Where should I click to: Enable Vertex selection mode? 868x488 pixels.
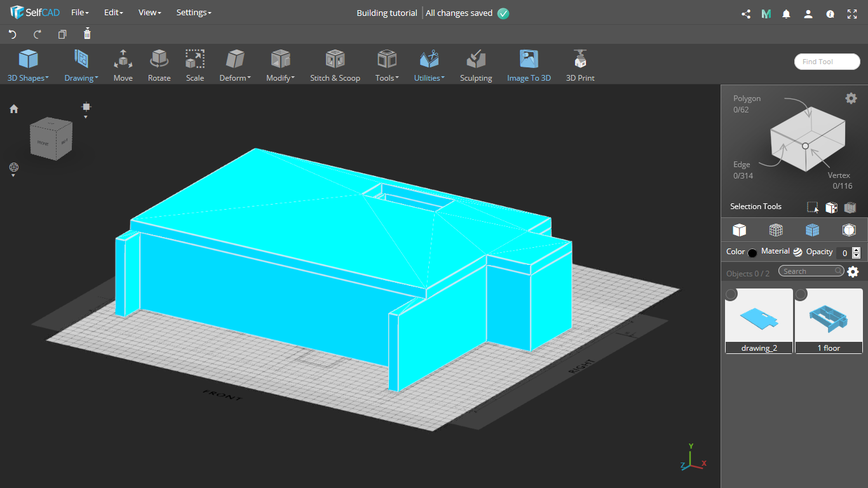(839, 175)
